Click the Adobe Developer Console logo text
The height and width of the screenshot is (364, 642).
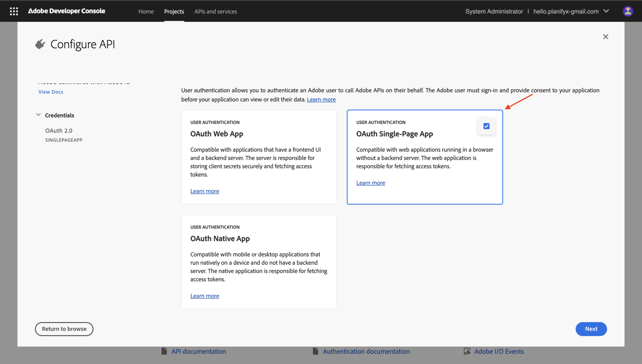click(66, 11)
